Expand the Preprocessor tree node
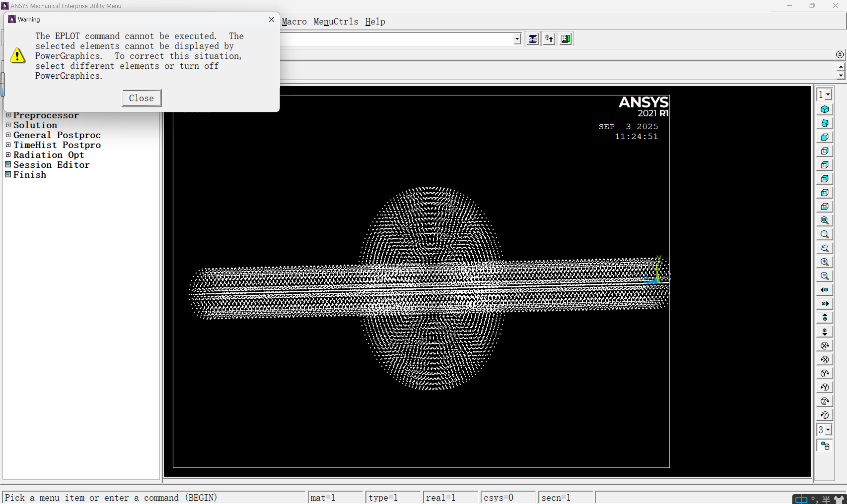 (x=8, y=115)
